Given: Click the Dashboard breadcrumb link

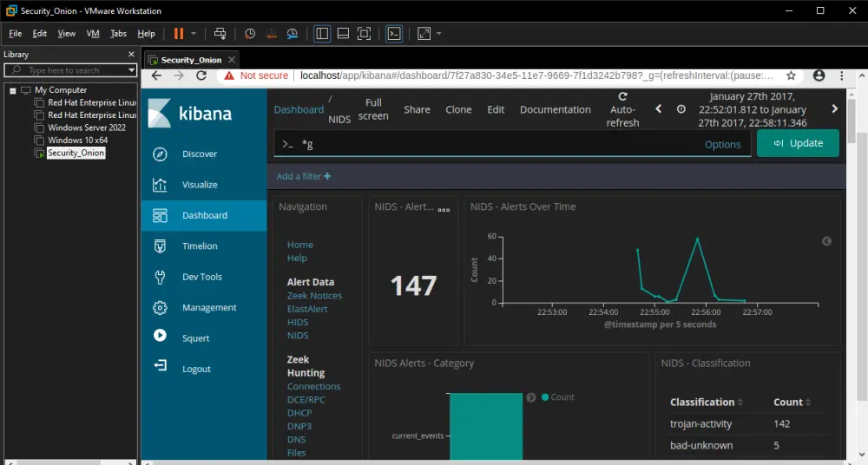Looking at the screenshot, I should click(x=299, y=109).
